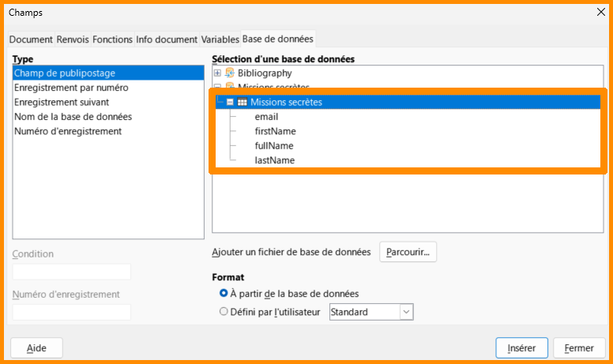Open help with the Aide button
The image size is (613, 364).
coord(36,347)
